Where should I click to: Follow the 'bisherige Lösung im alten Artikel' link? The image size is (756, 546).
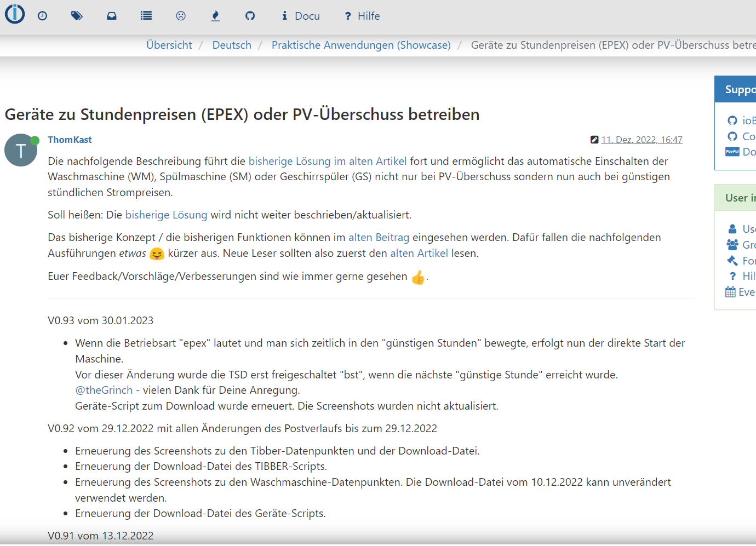tap(328, 161)
